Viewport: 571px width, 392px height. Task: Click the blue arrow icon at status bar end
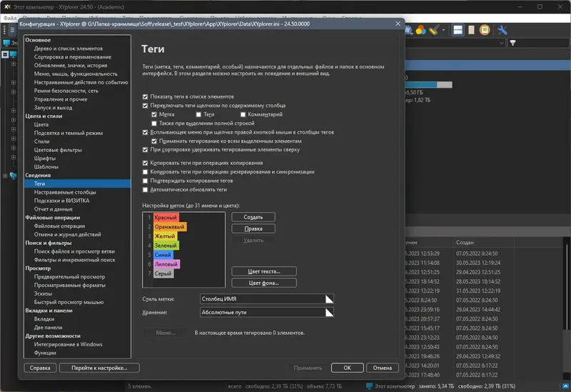(565, 386)
